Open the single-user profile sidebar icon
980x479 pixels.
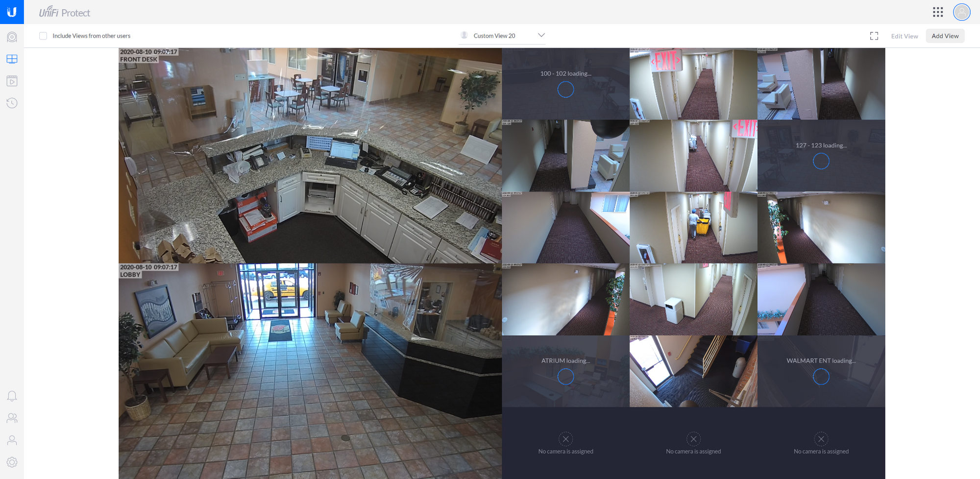12,440
